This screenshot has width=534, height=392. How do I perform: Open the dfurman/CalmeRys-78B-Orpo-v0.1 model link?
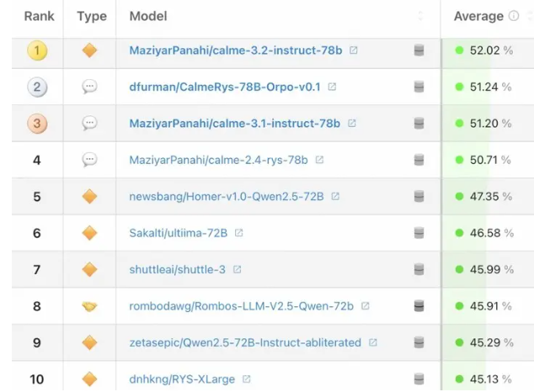pyautogui.click(x=225, y=87)
